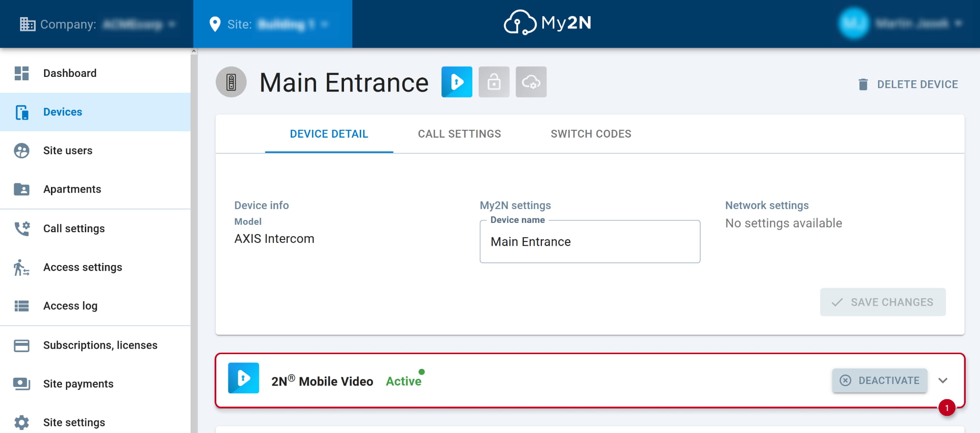Click the grey cloud configuration icon
This screenshot has height=433, width=980.
click(531, 82)
